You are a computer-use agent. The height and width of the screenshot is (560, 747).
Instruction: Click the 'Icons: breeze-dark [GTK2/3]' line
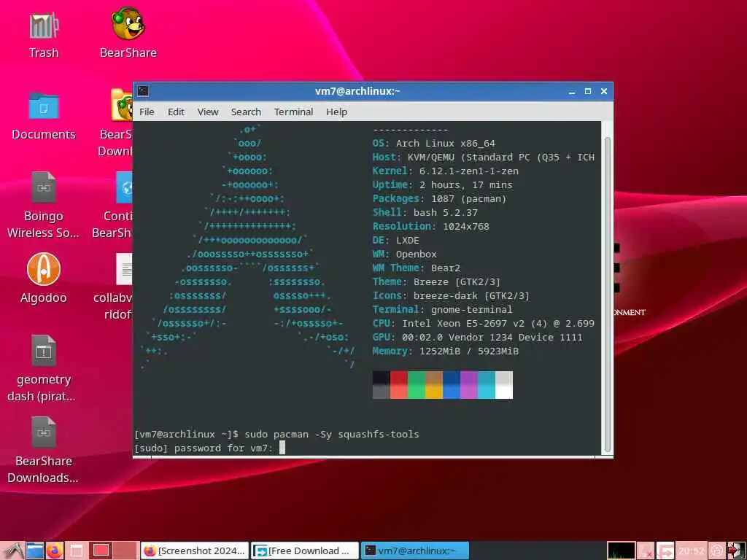point(451,296)
